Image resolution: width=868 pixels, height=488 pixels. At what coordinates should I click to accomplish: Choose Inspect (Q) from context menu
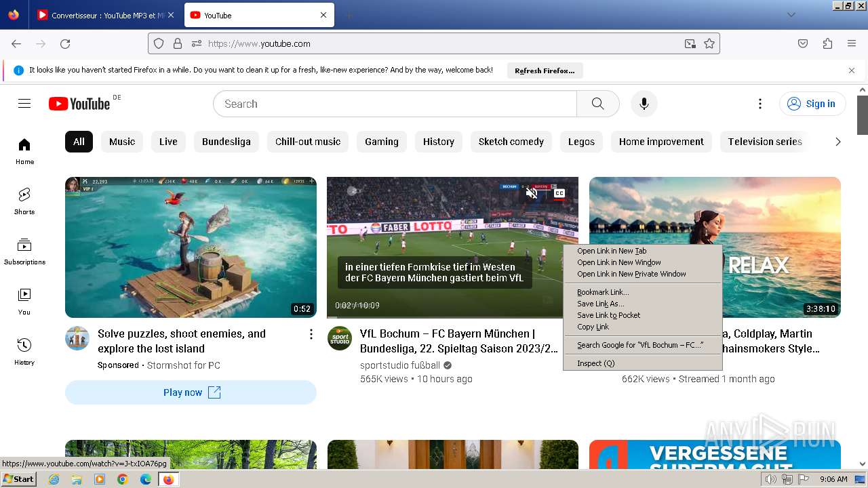click(642, 363)
